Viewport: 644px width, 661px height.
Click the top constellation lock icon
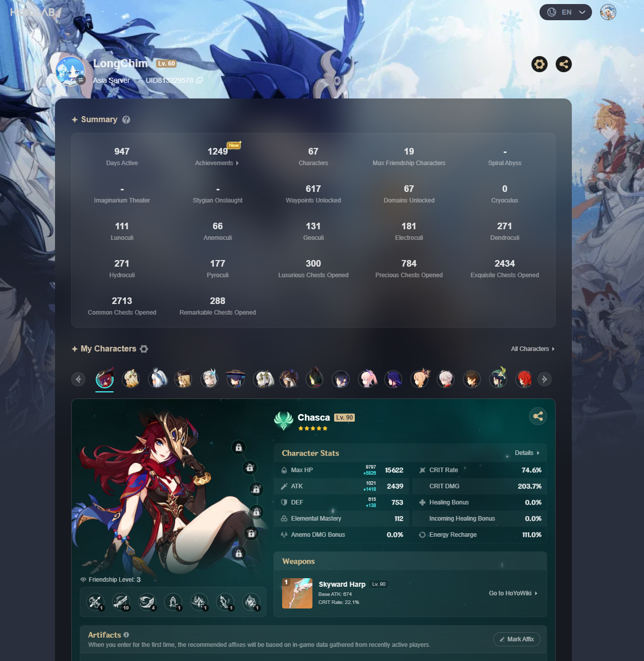click(x=239, y=447)
